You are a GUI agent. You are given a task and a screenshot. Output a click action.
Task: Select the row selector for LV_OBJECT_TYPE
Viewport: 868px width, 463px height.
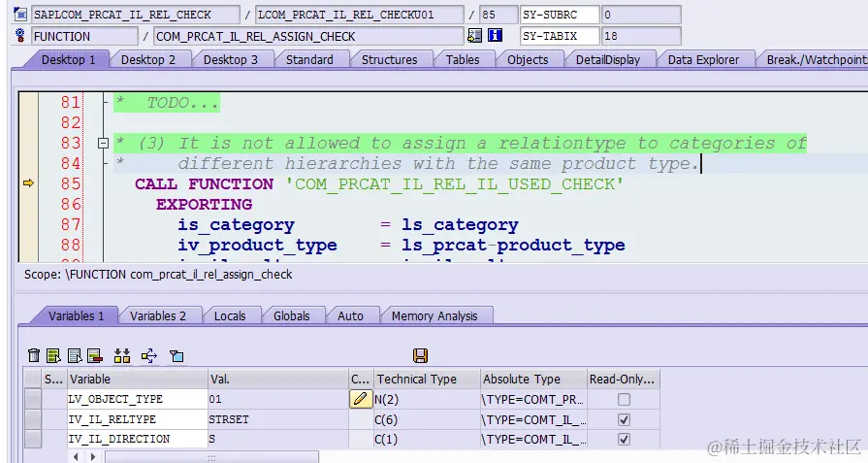click(33, 399)
